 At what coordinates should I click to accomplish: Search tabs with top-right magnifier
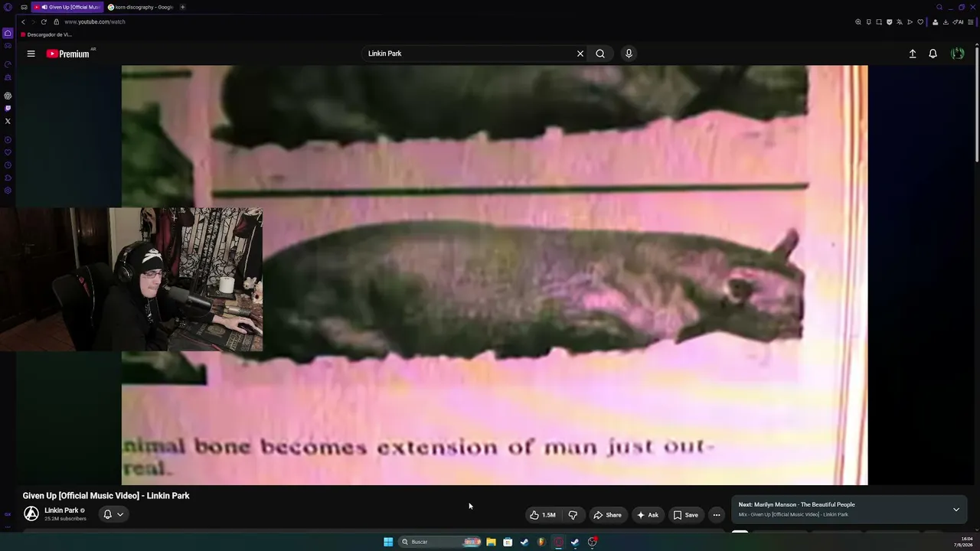coord(939,7)
